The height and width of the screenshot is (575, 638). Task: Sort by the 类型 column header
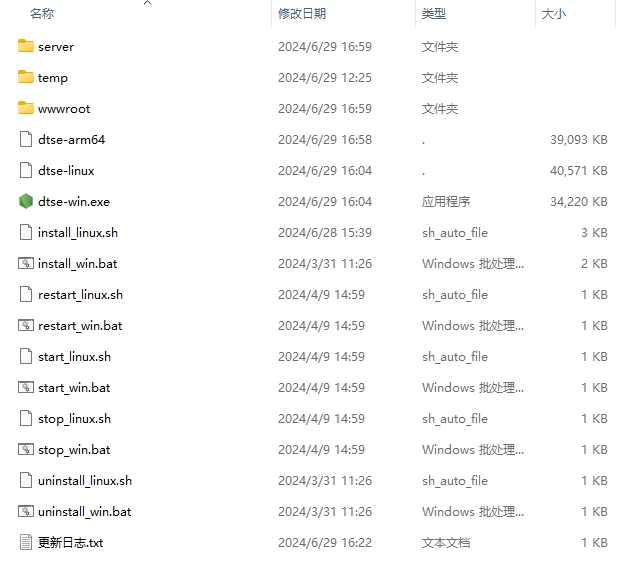click(x=434, y=13)
